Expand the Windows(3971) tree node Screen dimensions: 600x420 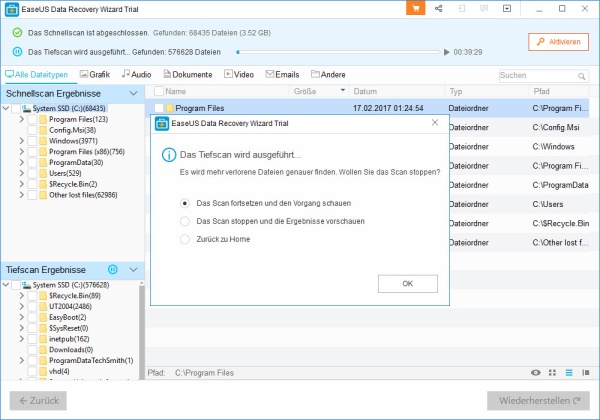[x=22, y=141]
